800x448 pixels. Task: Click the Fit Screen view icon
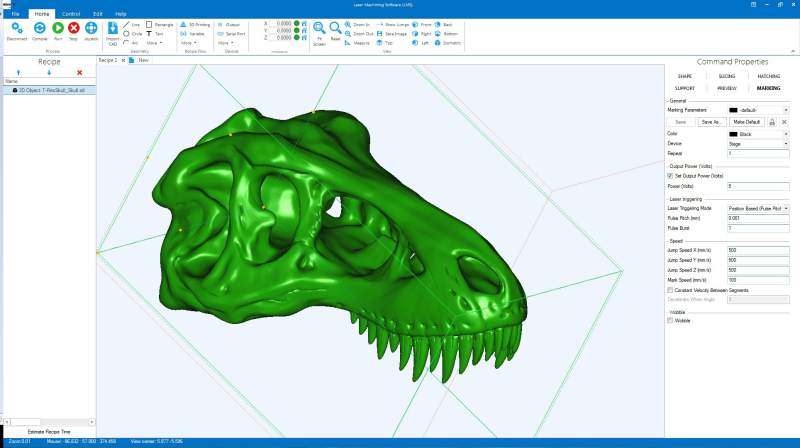319,30
